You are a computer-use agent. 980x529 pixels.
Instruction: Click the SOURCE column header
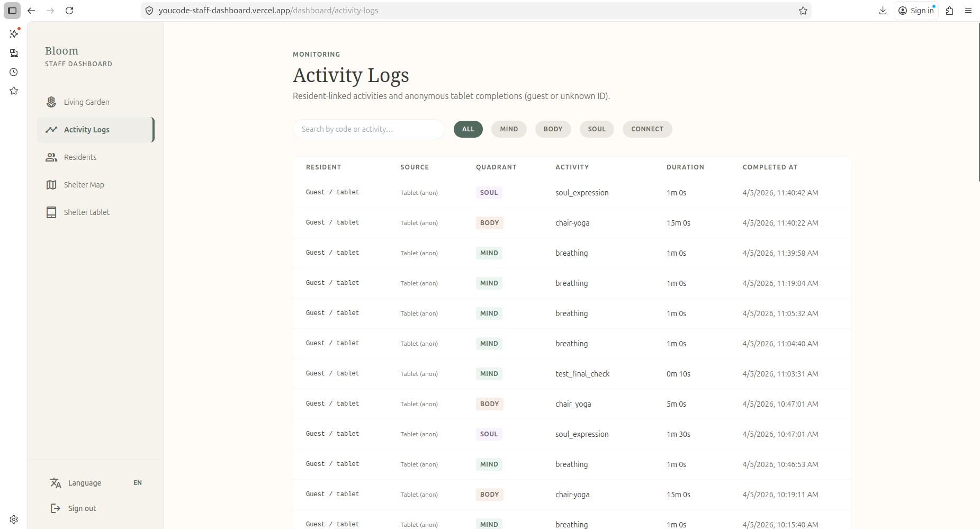(415, 167)
